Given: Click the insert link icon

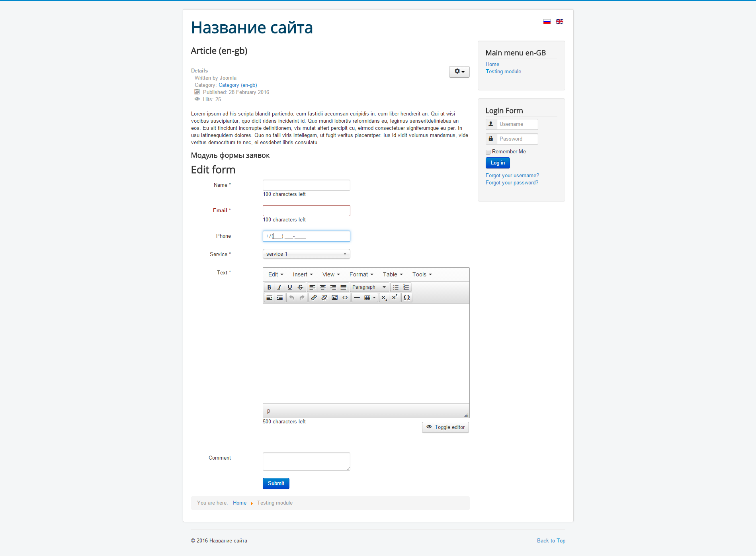Looking at the screenshot, I should tap(314, 298).
